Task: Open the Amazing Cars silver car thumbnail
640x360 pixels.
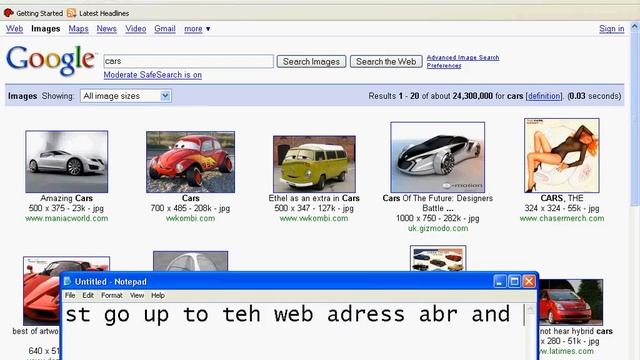Action: [67, 162]
